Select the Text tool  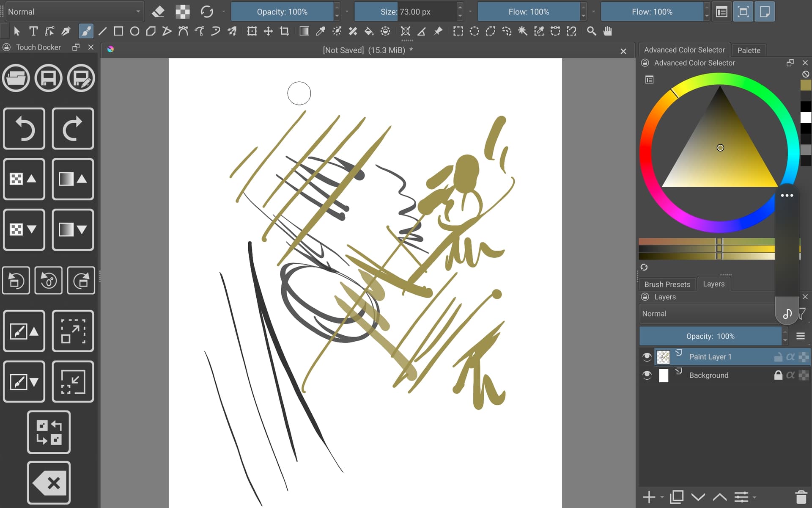(33, 31)
